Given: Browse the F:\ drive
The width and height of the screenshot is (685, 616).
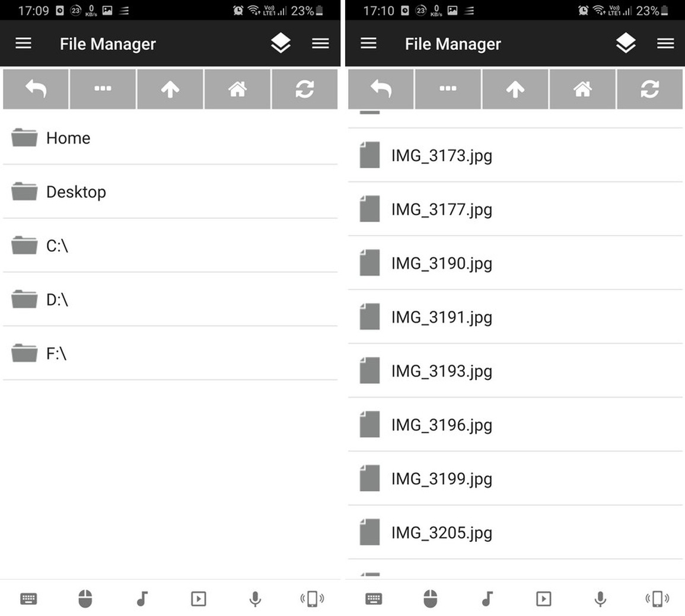Looking at the screenshot, I should 170,353.
